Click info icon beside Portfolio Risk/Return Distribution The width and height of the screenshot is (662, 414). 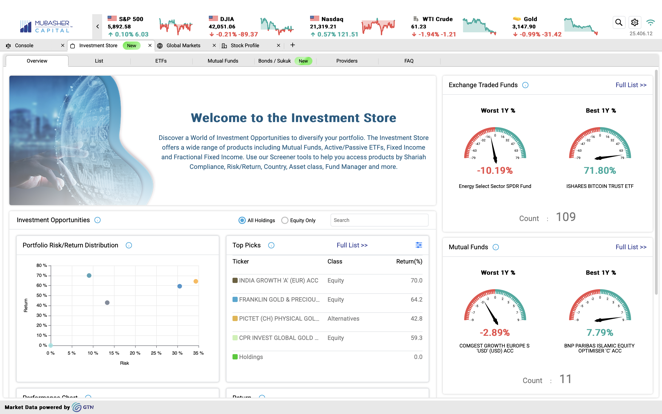point(128,245)
